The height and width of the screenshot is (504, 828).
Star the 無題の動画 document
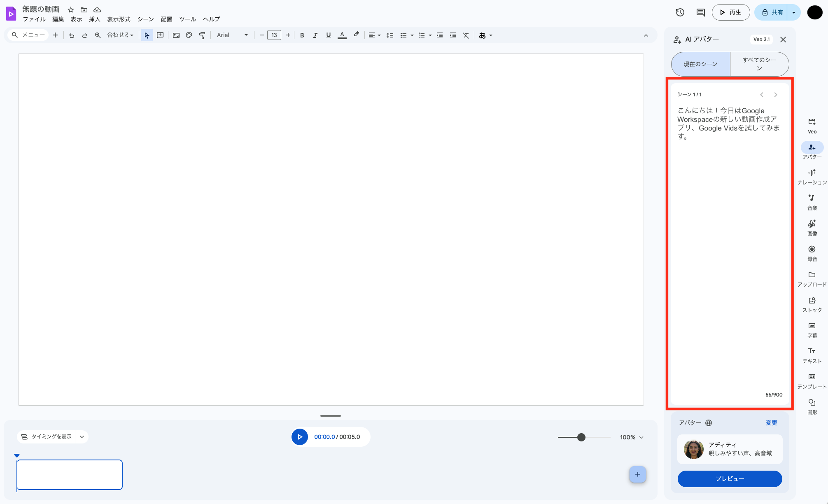pos(71,9)
